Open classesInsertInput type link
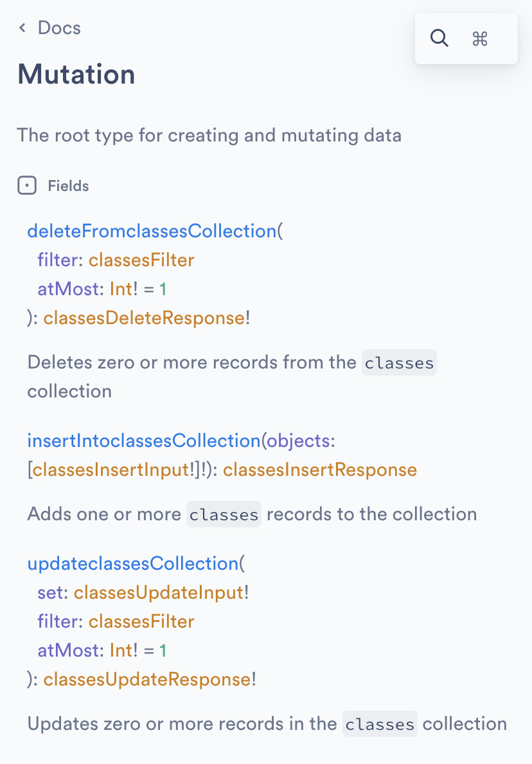The width and height of the screenshot is (532, 764). [111, 469]
